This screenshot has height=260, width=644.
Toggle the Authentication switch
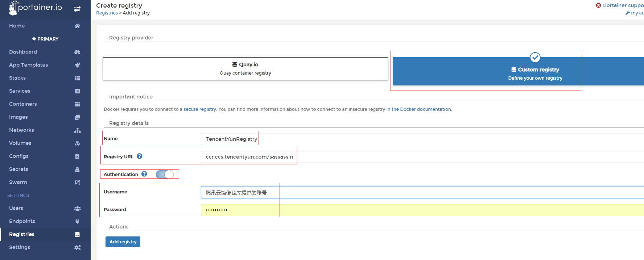tap(165, 174)
